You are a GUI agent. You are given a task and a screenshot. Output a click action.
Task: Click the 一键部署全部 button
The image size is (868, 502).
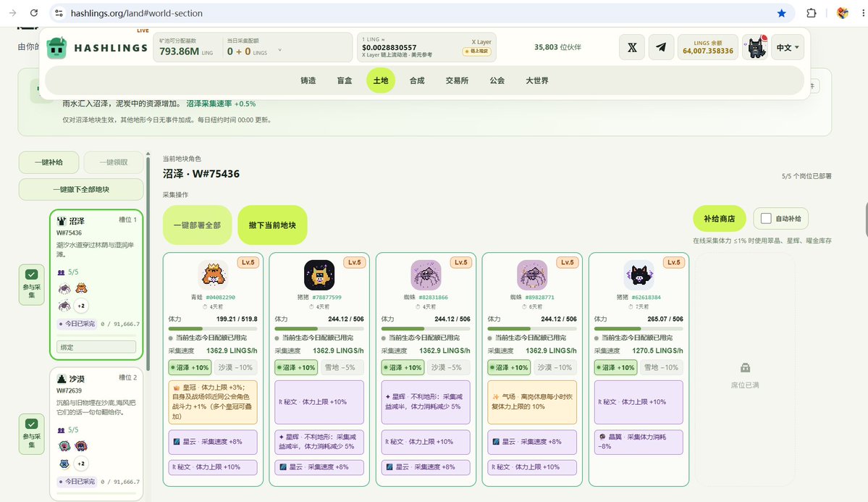click(197, 225)
